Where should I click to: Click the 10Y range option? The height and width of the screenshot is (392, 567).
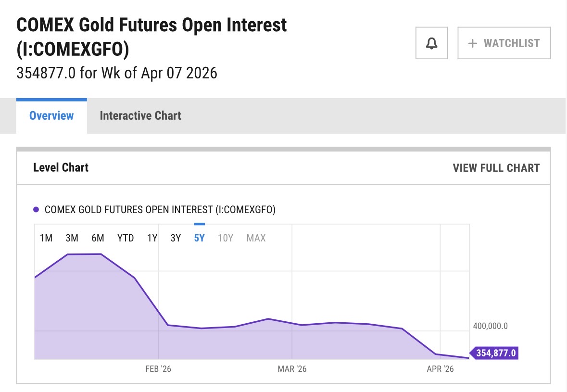click(x=225, y=238)
